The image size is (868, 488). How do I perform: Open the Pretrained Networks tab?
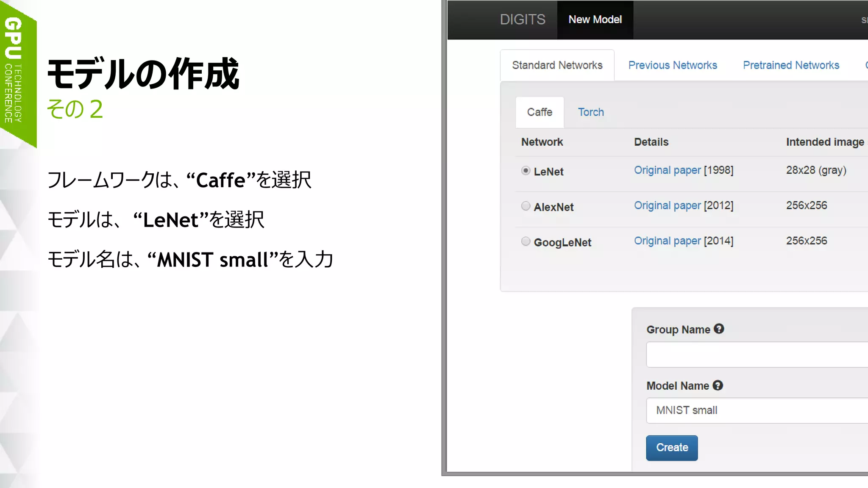791,65
